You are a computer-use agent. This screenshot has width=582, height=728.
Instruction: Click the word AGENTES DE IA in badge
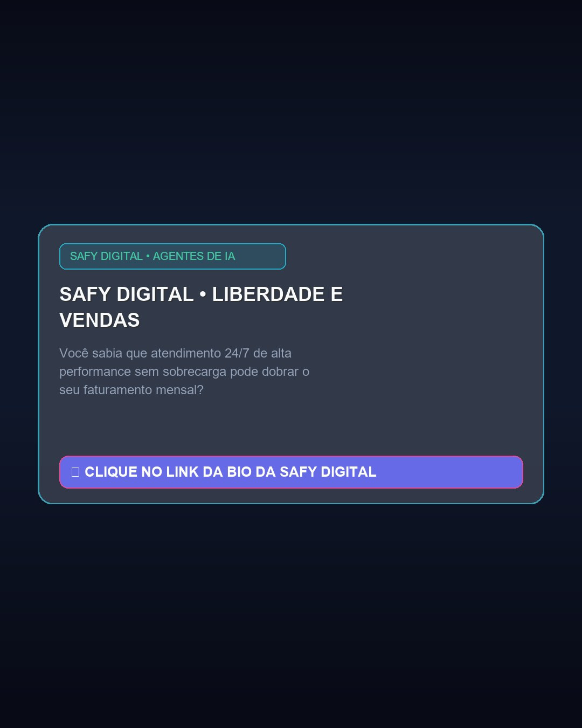click(x=194, y=256)
